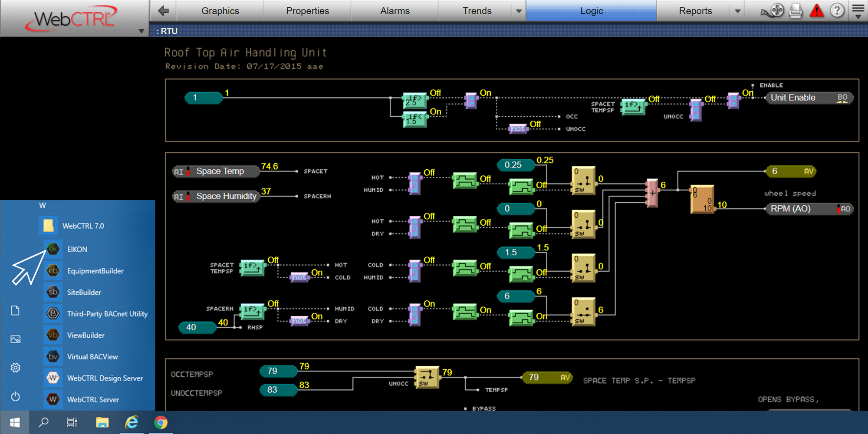Click the if< 1.5 comparator block
The image size is (868, 434).
(x=414, y=119)
